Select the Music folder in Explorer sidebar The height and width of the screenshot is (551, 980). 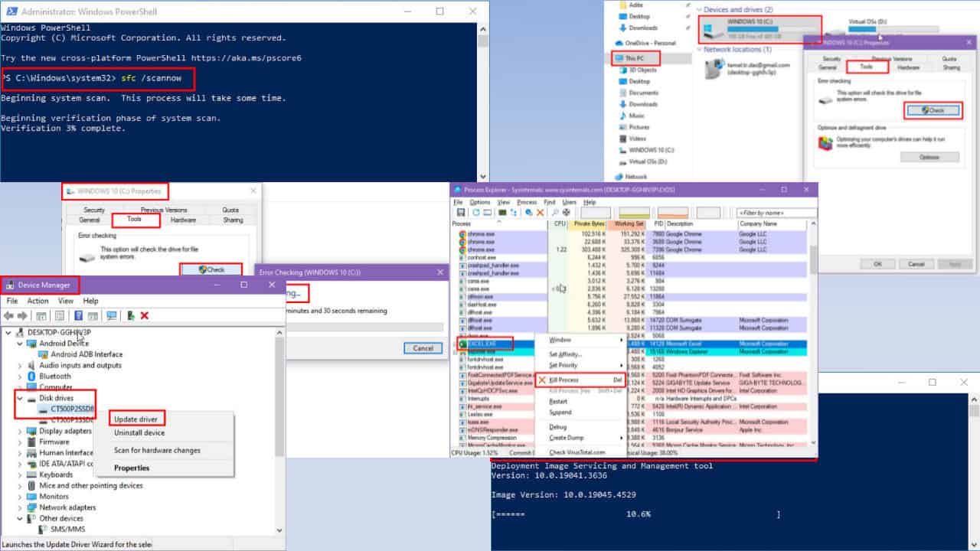pos(632,116)
